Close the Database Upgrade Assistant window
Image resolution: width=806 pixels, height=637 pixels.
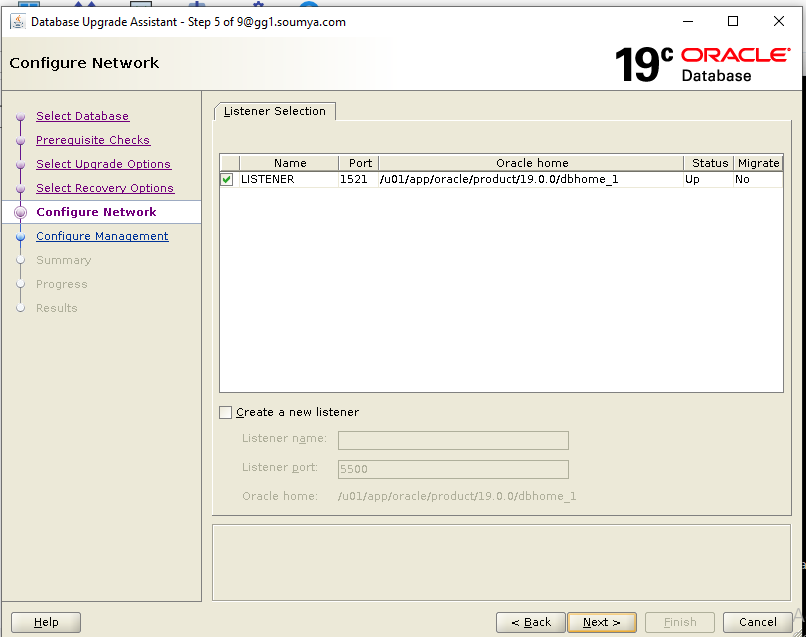click(x=779, y=22)
